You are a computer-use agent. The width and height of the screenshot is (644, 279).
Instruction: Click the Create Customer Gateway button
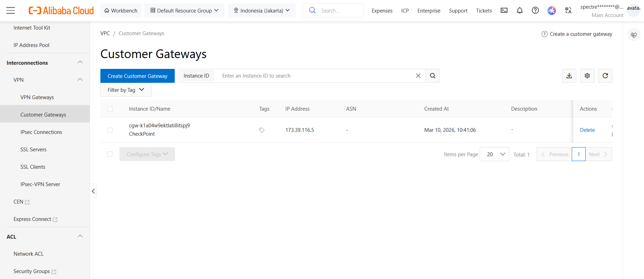(138, 76)
